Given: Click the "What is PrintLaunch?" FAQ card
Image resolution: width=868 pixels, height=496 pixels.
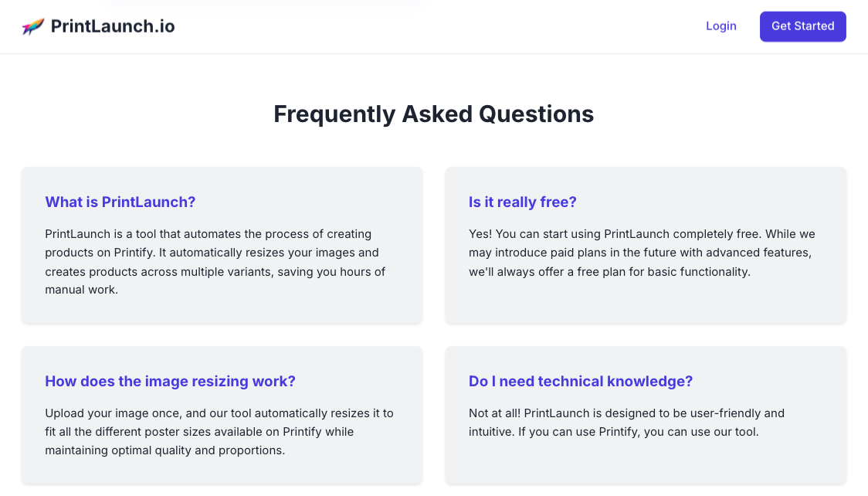Looking at the screenshot, I should tap(222, 245).
